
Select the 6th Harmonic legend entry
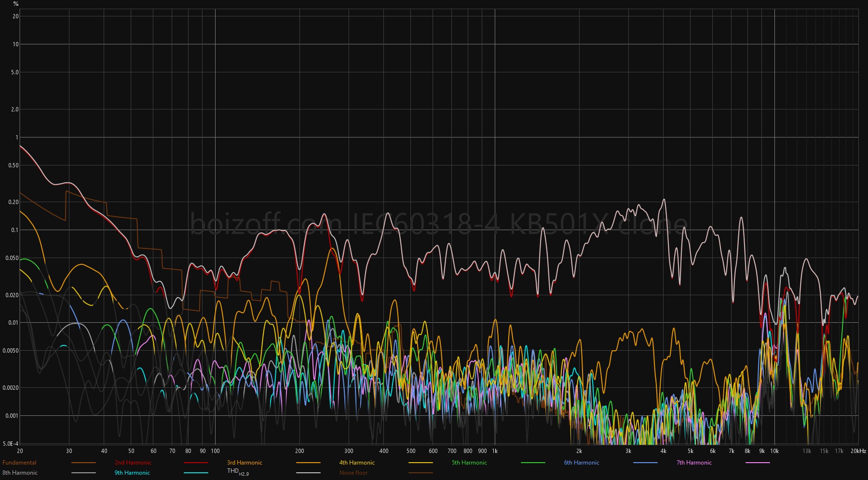[582, 463]
